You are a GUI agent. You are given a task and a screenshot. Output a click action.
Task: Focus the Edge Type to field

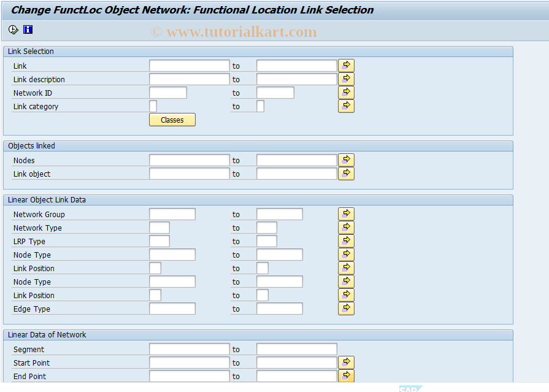click(x=280, y=309)
